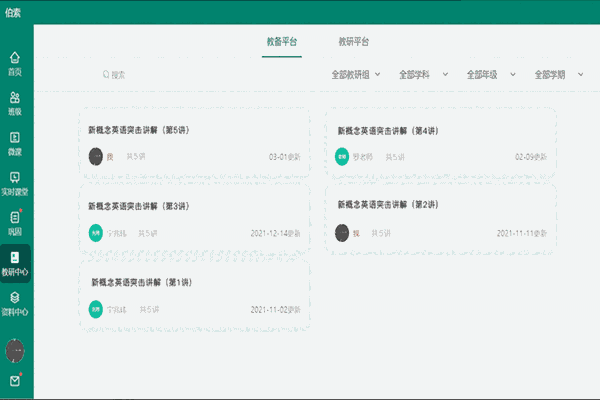
Task: Click 共5讲 count on 第2讲 card
Action: [x=381, y=233]
